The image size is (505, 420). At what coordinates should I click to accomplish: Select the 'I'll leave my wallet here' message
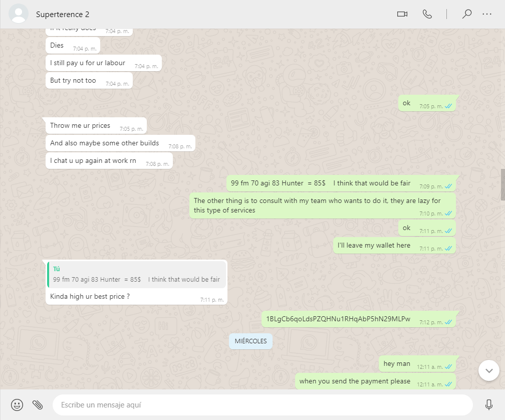pyautogui.click(x=394, y=246)
